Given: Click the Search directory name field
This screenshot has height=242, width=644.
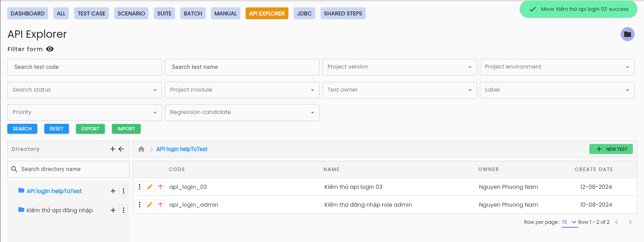Looking at the screenshot, I should tap(68, 169).
